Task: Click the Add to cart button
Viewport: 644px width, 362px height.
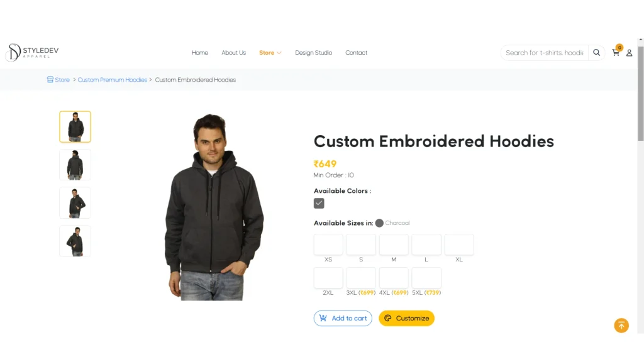Action: click(343, 319)
